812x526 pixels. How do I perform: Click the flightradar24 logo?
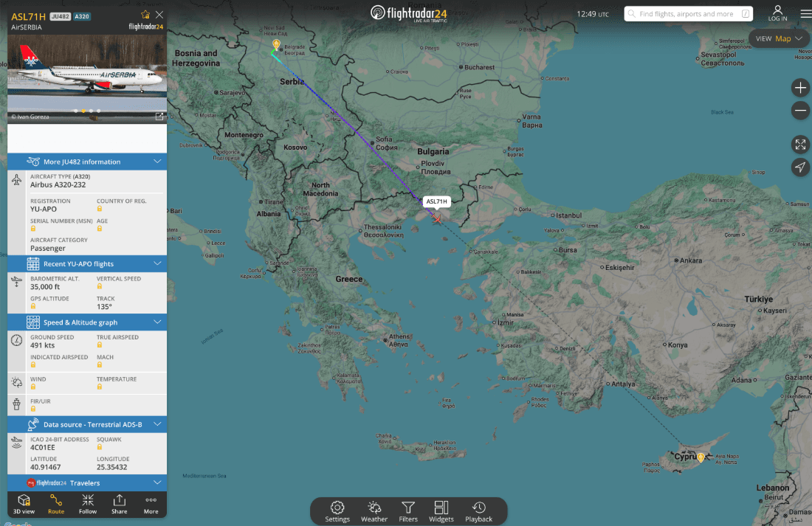(x=409, y=13)
